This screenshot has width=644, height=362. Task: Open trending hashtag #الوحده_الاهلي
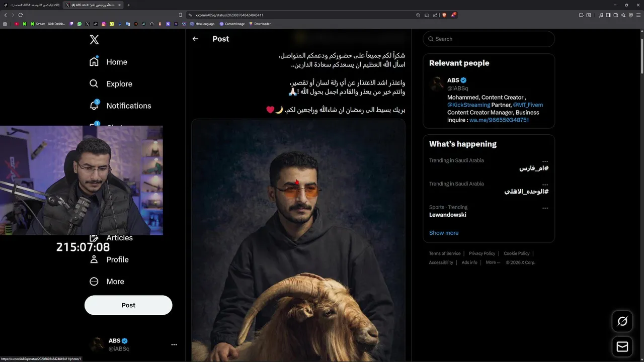coord(526,192)
